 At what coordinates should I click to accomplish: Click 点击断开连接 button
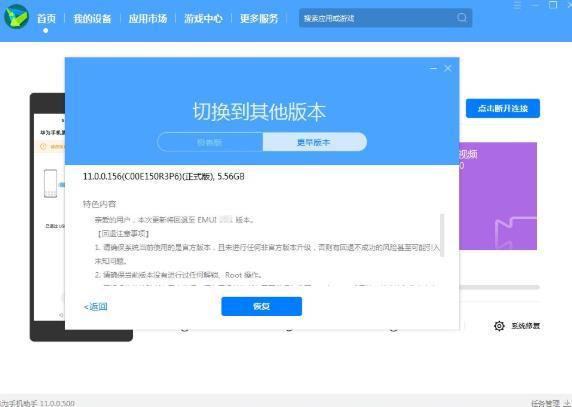tap(503, 108)
